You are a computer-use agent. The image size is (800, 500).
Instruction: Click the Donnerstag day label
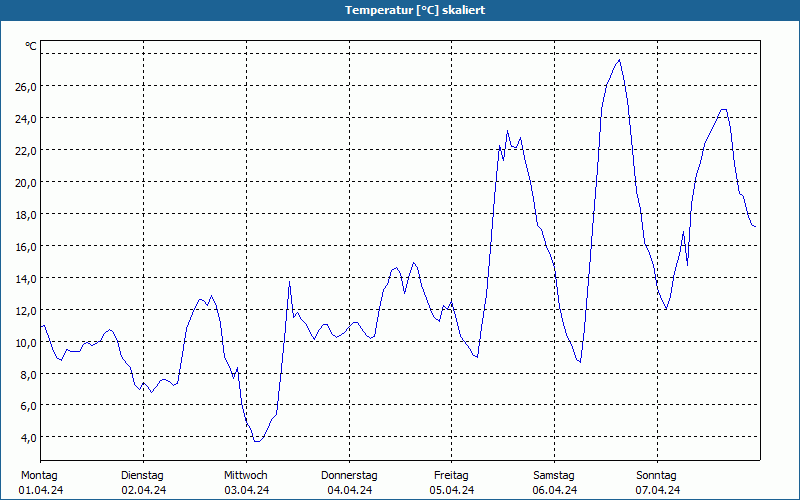pyautogui.click(x=349, y=476)
